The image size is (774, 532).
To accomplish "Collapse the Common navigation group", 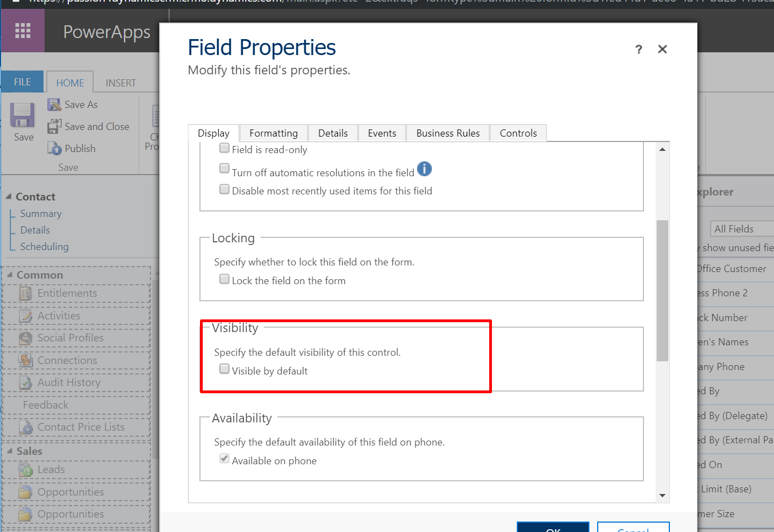I will tap(9, 275).
